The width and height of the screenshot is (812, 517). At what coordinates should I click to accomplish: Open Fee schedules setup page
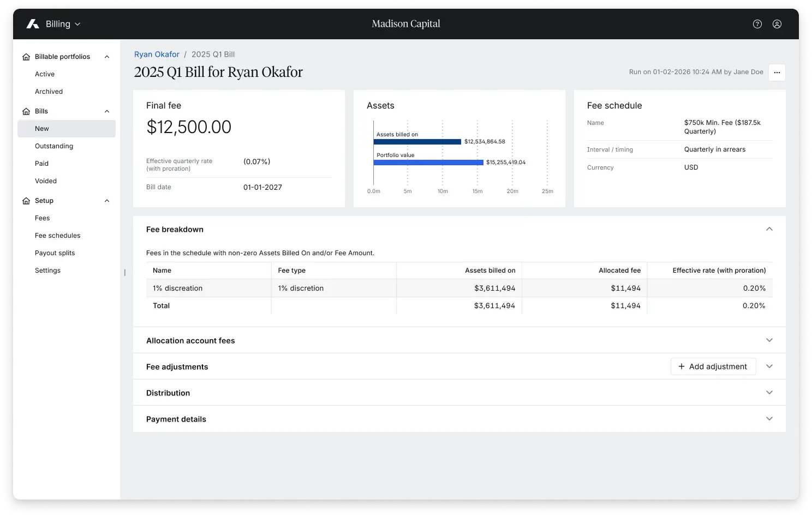point(67,236)
